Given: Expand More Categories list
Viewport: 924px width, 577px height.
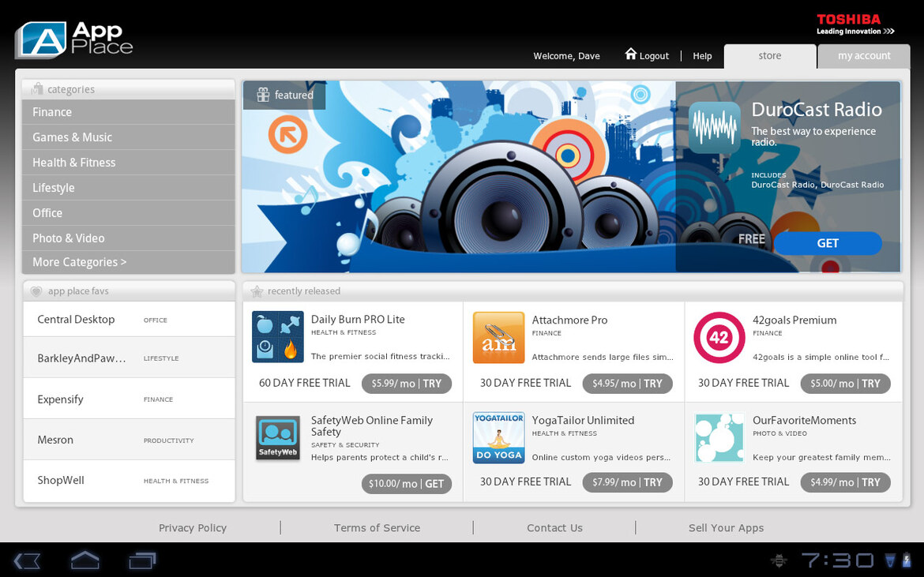Looking at the screenshot, I should click(x=129, y=263).
